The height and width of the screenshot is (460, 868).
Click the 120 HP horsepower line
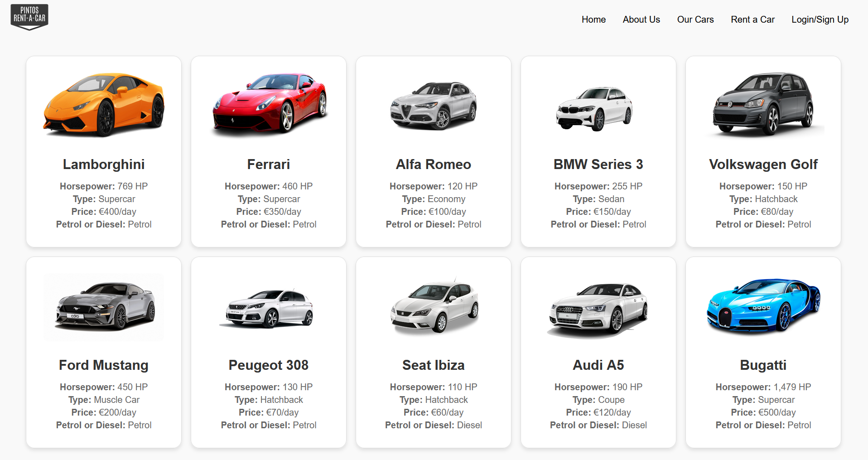pyautogui.click(x=434, y=186)
